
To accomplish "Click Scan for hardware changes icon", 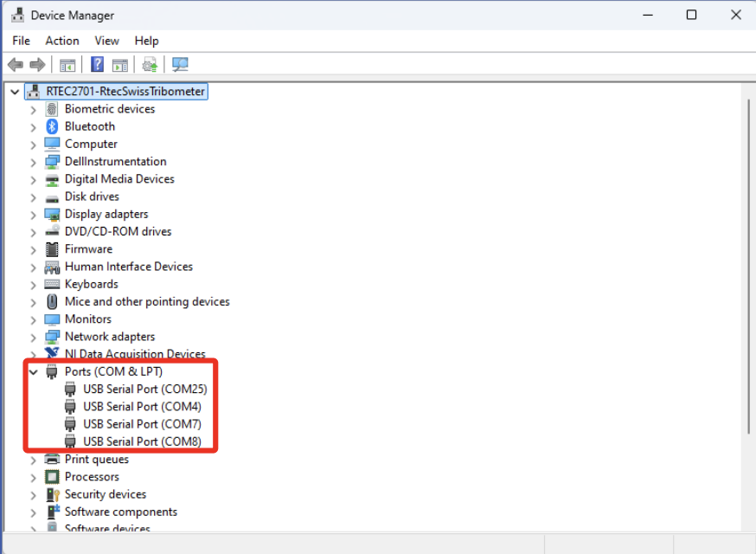I will tap(180, 64).
